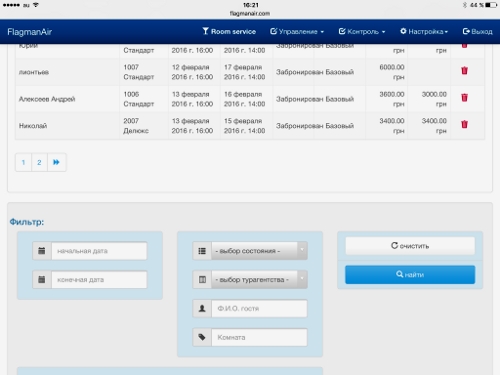Click the calendar icon beside начальная дата
Screen dimensions: 500x375
coord(42,251)
